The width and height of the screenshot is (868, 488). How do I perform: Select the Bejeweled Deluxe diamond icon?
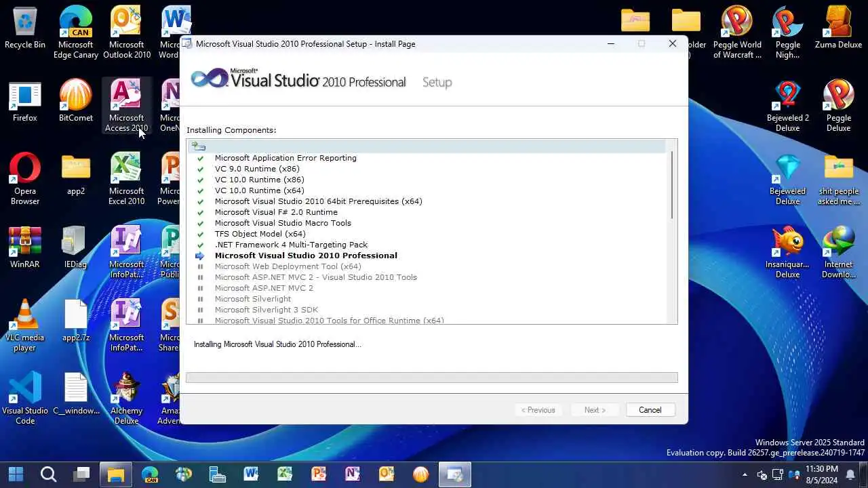788,179
